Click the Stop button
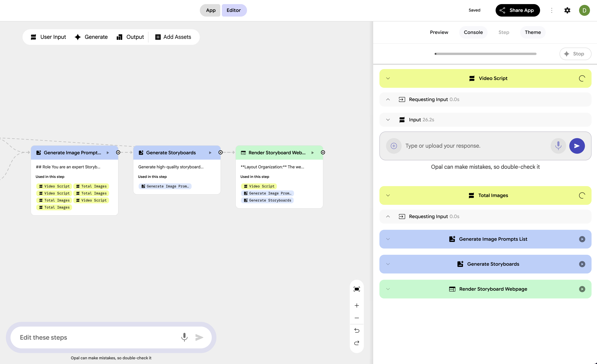 (575, 54)
